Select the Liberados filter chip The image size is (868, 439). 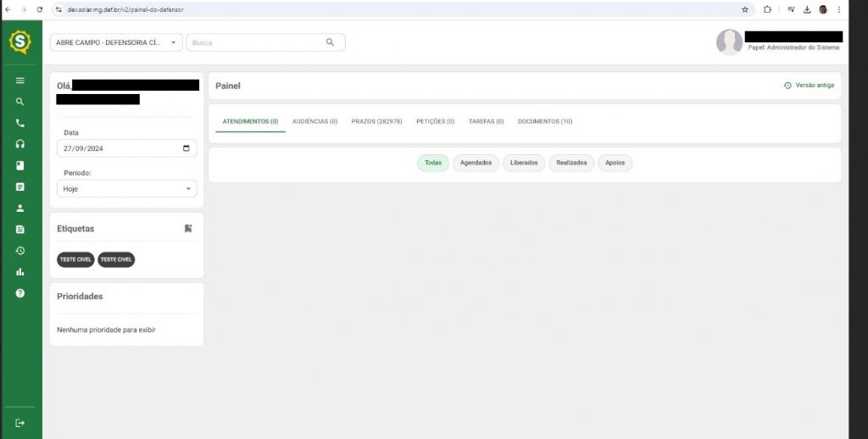(x=524, y=163)
